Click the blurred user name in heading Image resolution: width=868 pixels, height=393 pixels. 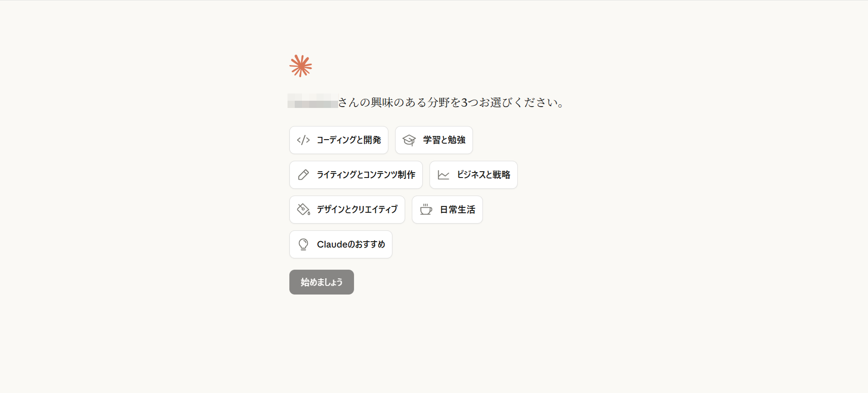tap(312, 101)
